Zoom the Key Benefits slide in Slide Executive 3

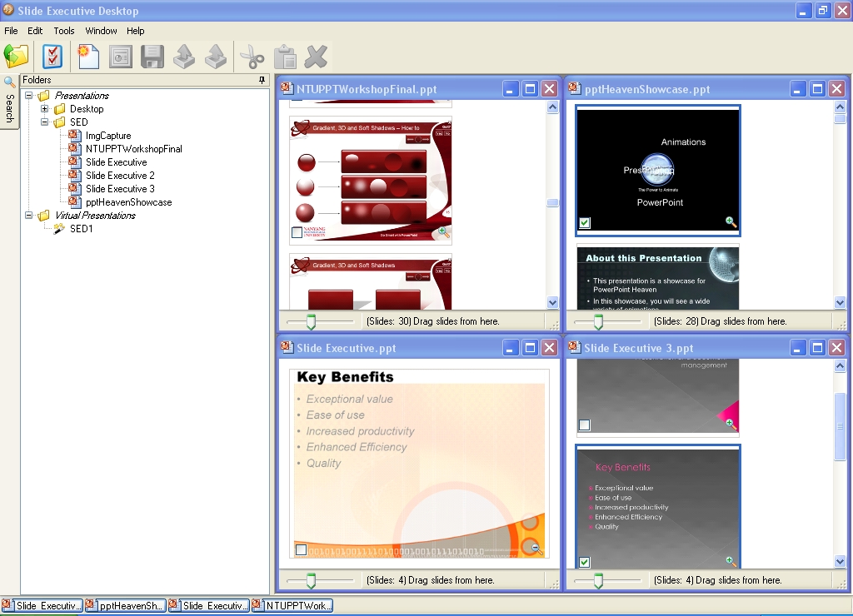[x=731, y=560]
